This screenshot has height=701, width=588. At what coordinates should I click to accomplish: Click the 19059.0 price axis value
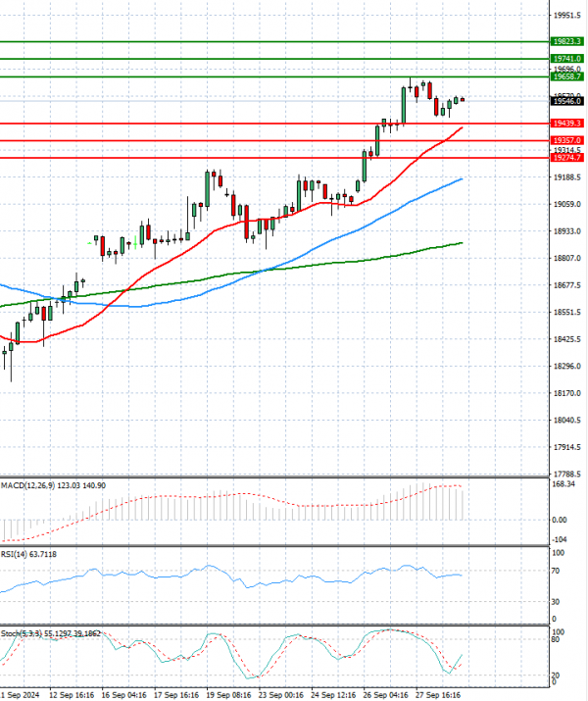(x=567, y=204)
